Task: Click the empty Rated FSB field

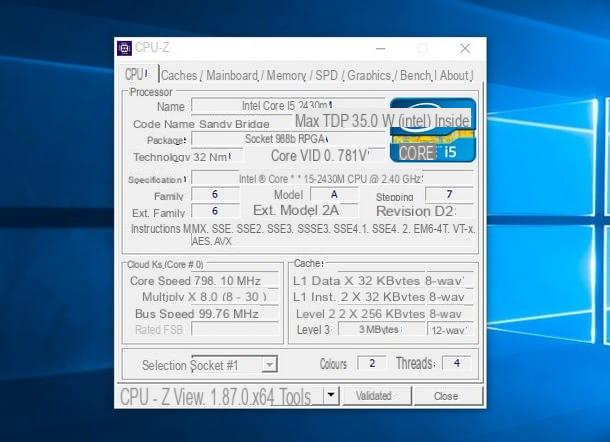Action: pyautogui.click(x=235, y=330)
